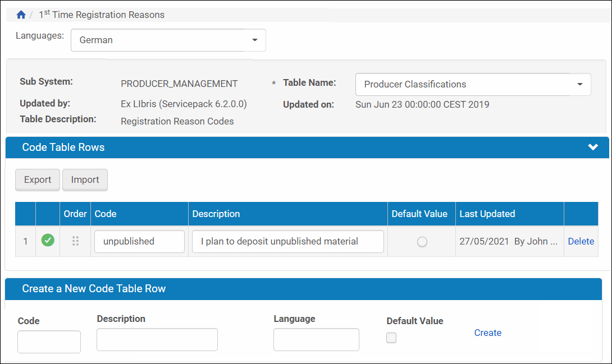Grab the row order drag handle
The image size is (612, 364).
(75, 241)
